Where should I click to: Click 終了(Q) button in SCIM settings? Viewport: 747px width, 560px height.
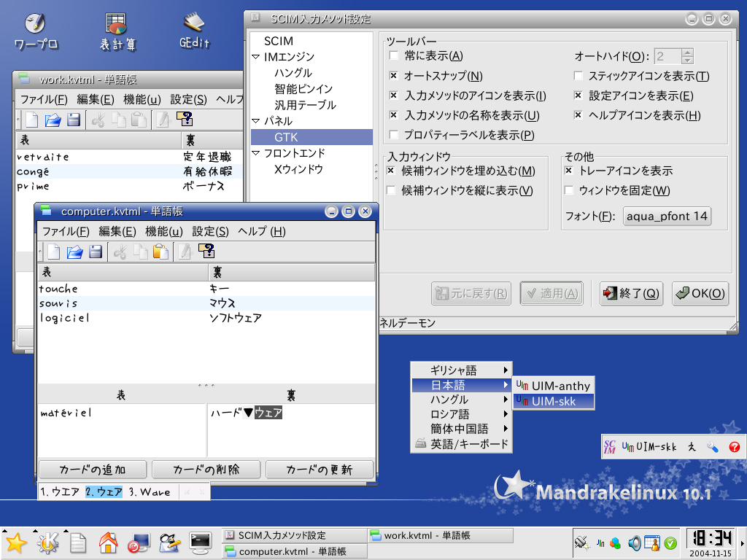[x=631, y=293]
